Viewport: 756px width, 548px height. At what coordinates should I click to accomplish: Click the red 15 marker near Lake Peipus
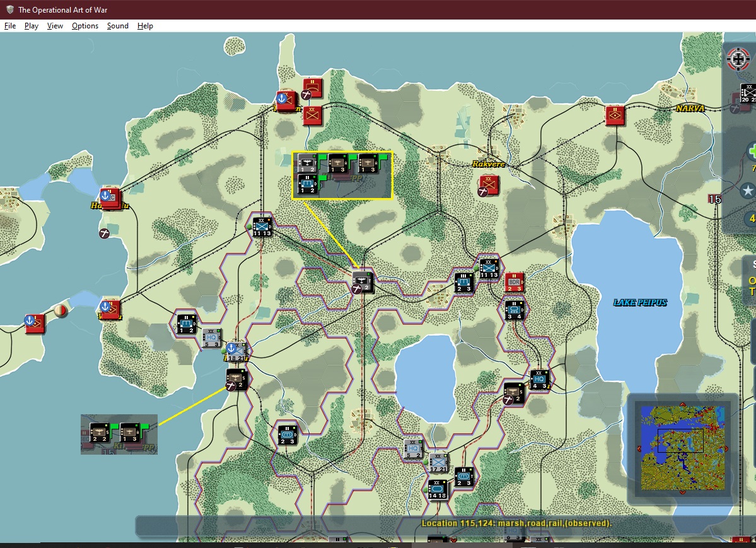(714, 199)
